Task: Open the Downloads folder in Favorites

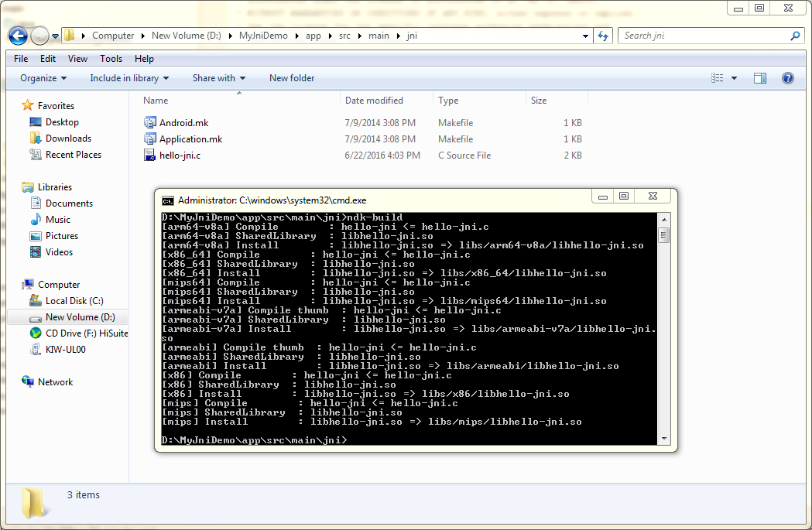Action: [x=68, y=138]
